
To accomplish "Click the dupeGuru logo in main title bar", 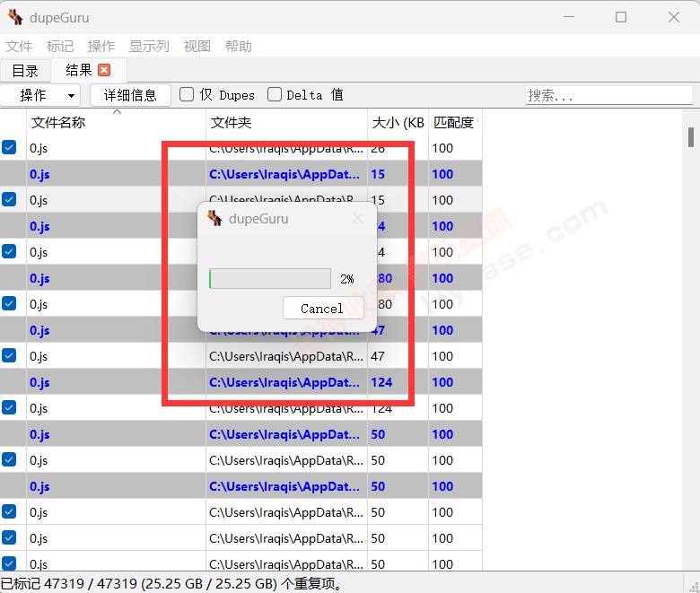I will click(x=15, y=17).
